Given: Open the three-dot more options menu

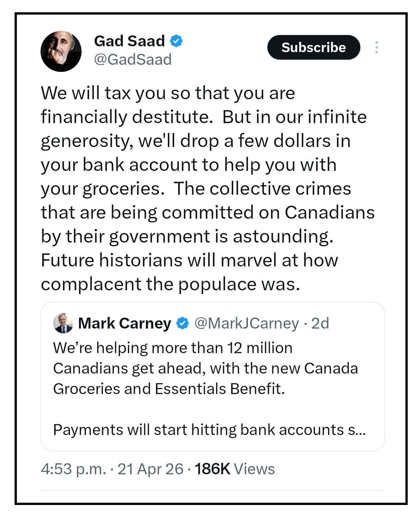Looking at the screenshot, I should [x=376, y=48].
